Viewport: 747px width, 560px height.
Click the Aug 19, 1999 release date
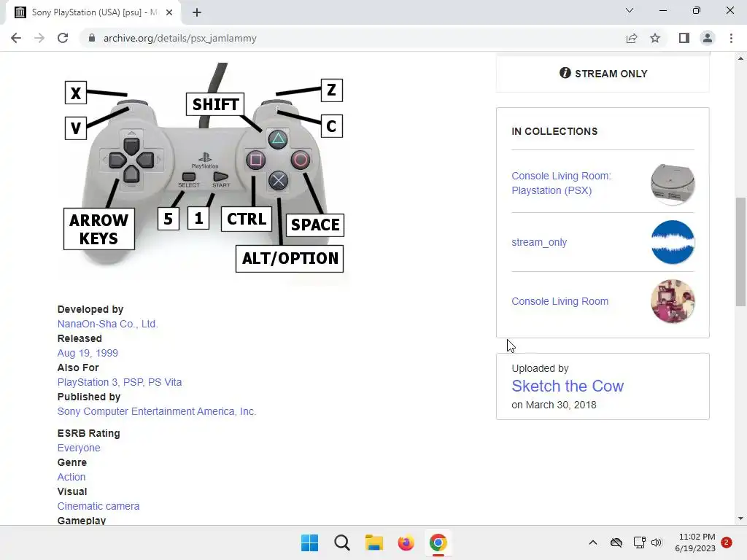(x=88, y=353)
